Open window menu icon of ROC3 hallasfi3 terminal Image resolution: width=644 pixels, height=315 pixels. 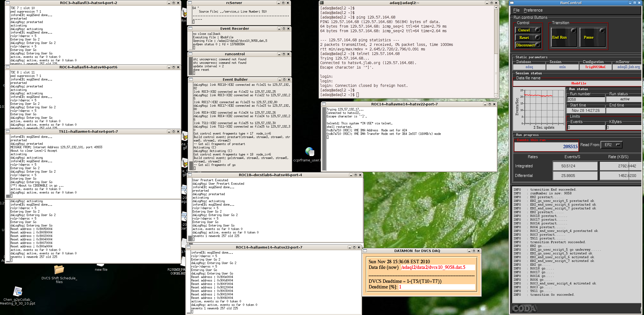[x=8, y=3]
